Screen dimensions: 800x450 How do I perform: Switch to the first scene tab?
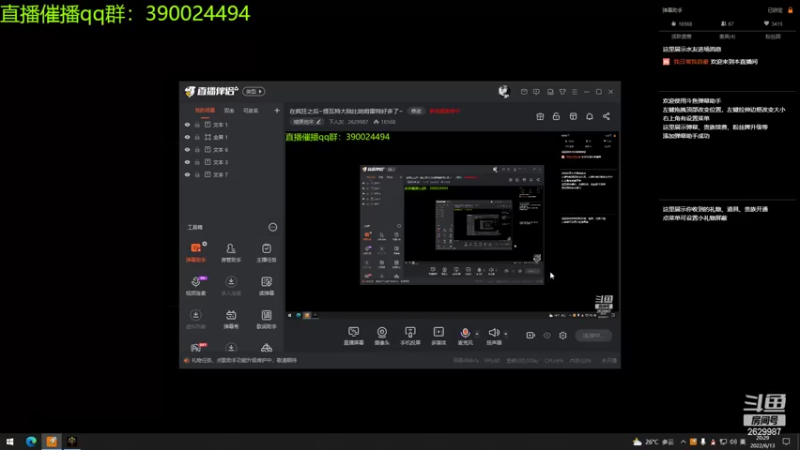click(205, 111)
